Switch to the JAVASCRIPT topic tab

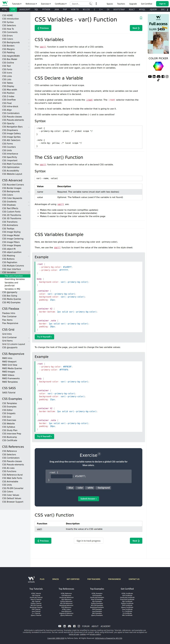[25, 10]
